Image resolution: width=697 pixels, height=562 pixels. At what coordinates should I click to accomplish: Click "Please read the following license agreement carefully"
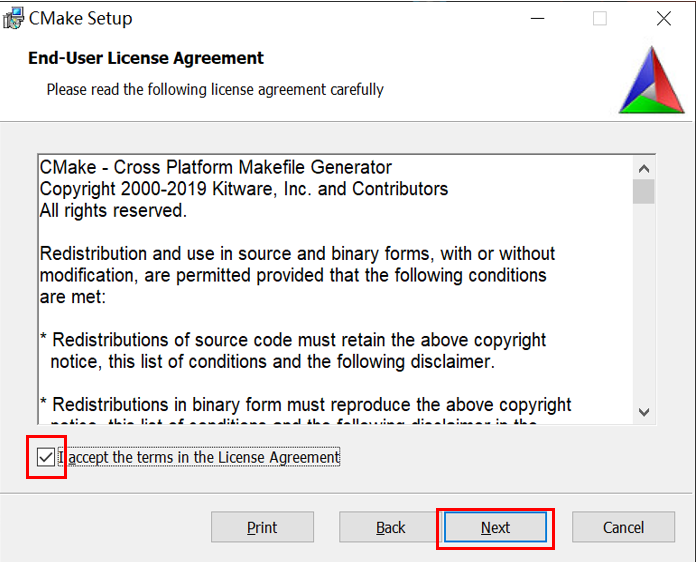pyautogui.click(x=215, y=89)
